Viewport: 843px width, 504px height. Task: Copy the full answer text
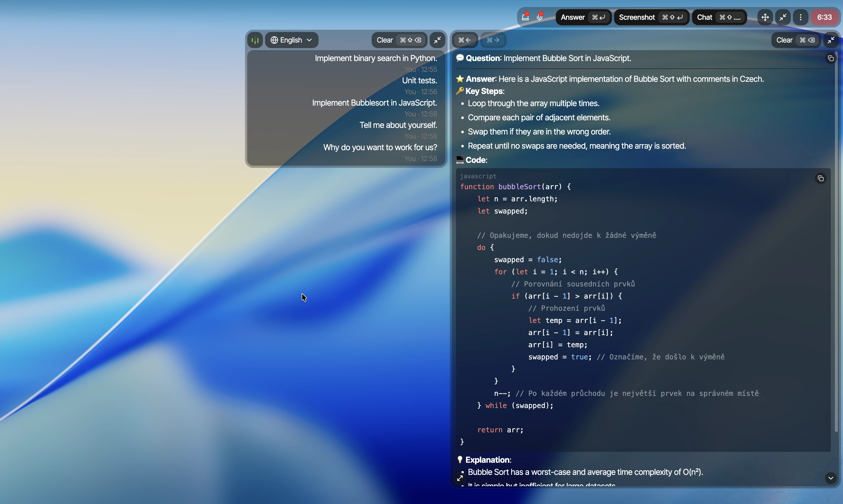tap(830, 59)
